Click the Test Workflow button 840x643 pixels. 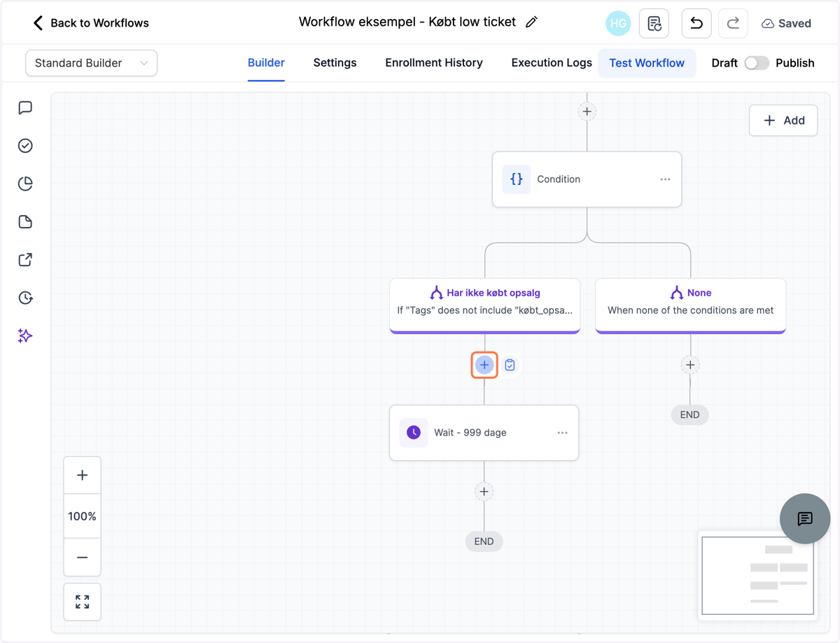coord(647,63)
